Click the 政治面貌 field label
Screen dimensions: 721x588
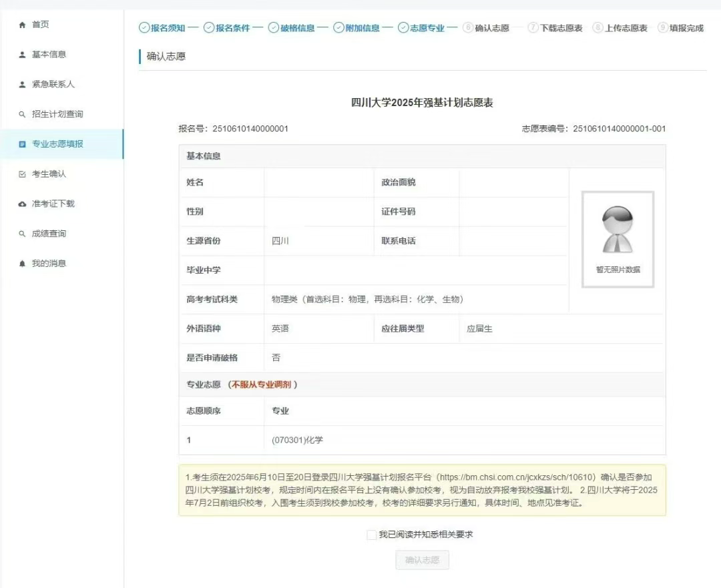click(x=399, y=182)
